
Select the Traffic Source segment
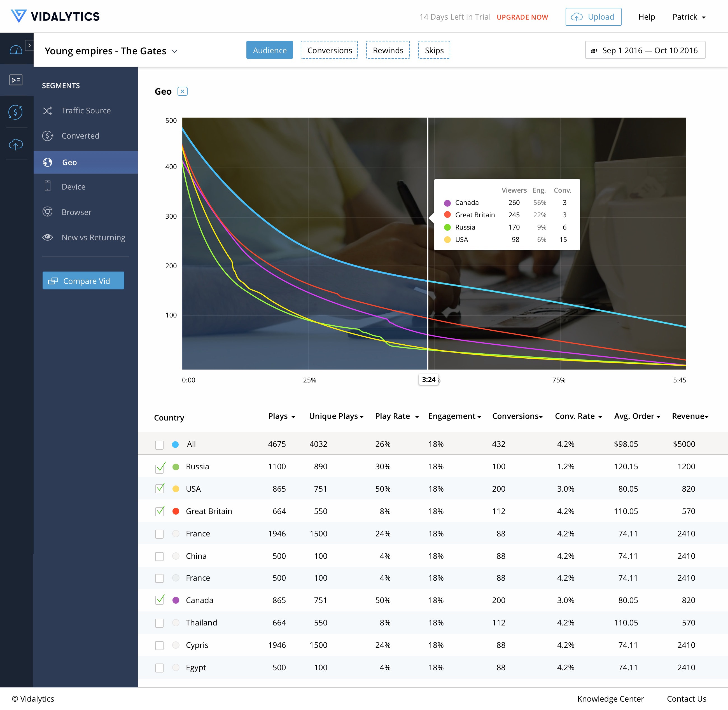[x=86, y=111]
